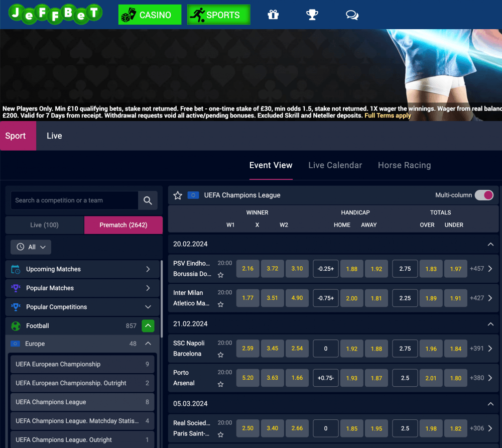The height and width of the screenshot is (448, 502).
Task: Click the JeffBet logo
Action: pyautogui.click(x=55, y=14)
